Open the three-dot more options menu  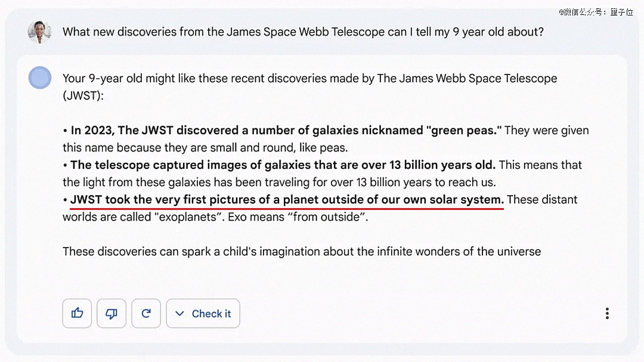click(607, 314)
